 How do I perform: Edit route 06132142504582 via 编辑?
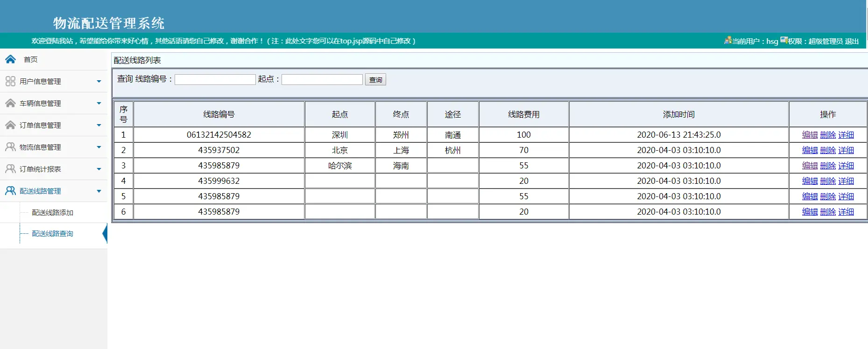point(810,135)
